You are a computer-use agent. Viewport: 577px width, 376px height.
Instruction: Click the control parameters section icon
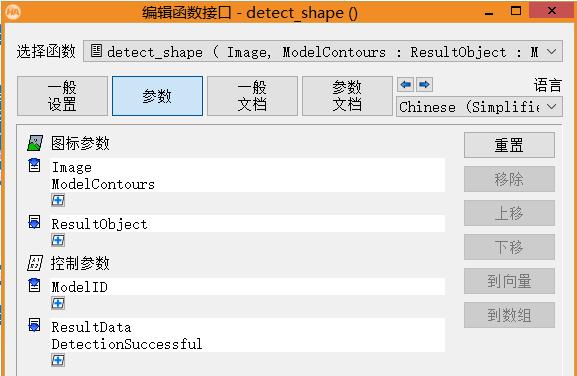pos(35,263)
